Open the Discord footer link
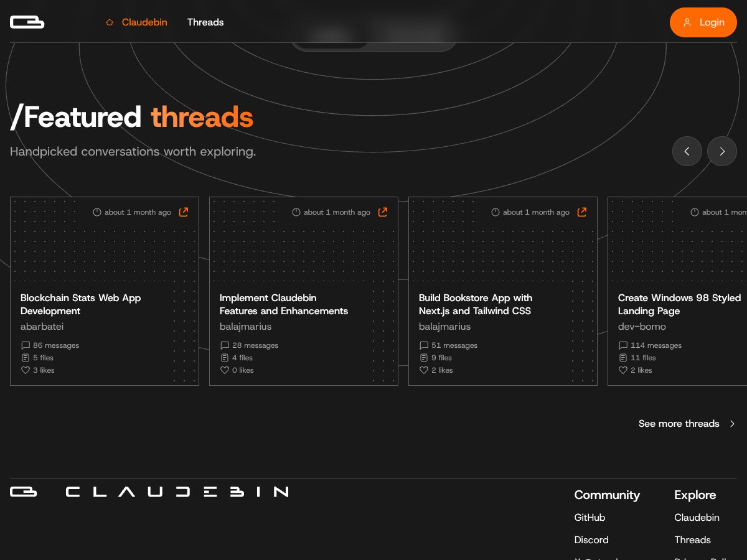Image resolution: width=747 pixels, height=560 pixels. coord(591,540)
